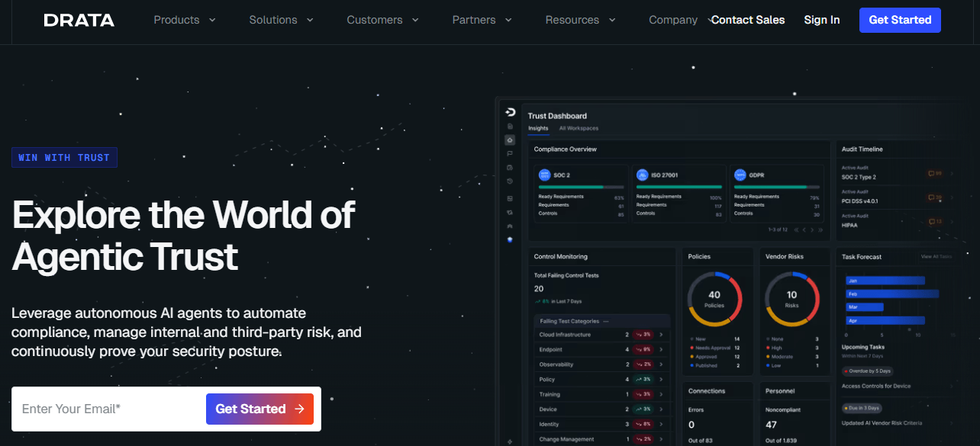Click the Explore the World of Agentic Trust heading
Image resolution: width=980 pixels, height=446 pixels.
point(183,236)
